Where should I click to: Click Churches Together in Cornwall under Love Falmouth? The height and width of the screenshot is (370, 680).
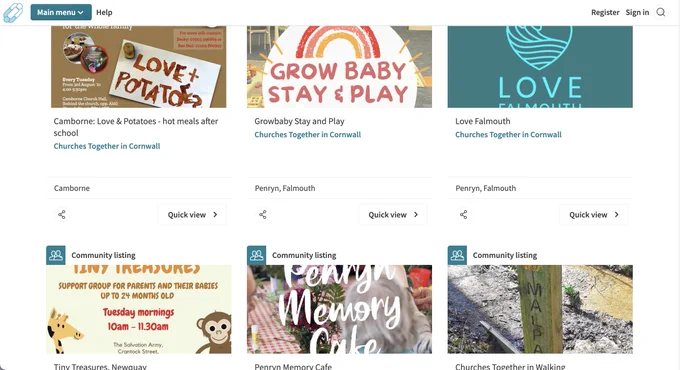coord(508,134)
